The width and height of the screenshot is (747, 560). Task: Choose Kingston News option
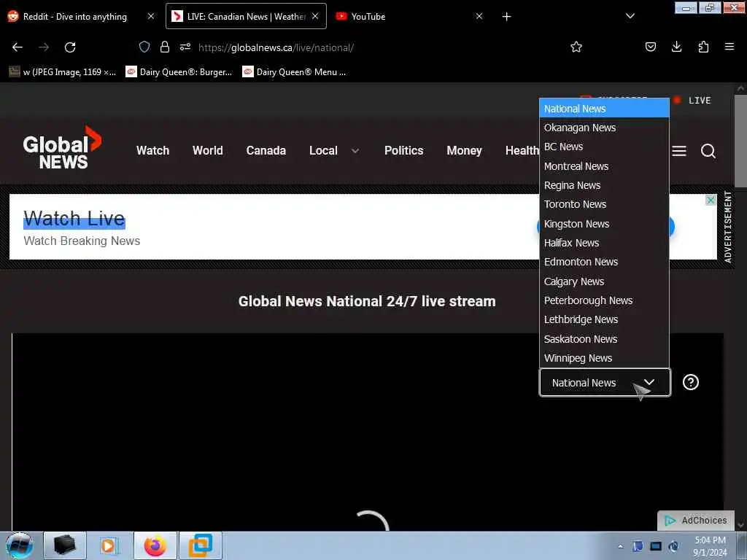[604, 224]
